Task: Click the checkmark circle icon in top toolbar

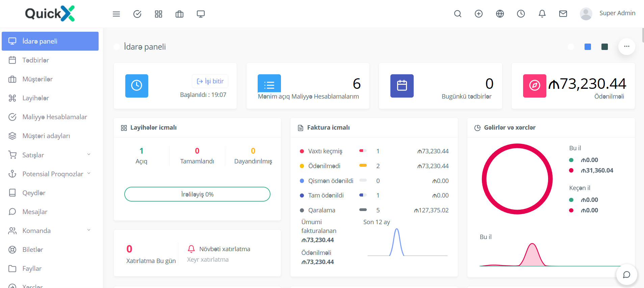Action: point(137,14)
